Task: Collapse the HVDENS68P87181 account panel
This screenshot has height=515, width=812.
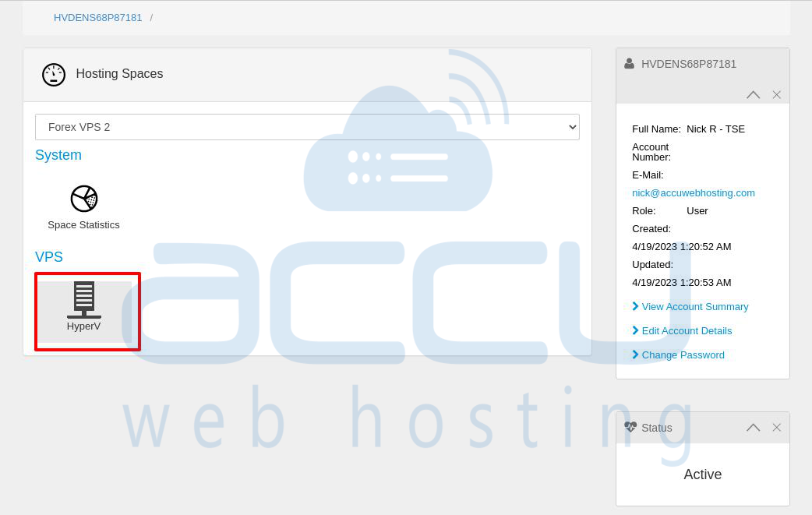Action: click(x=754, y=95)
